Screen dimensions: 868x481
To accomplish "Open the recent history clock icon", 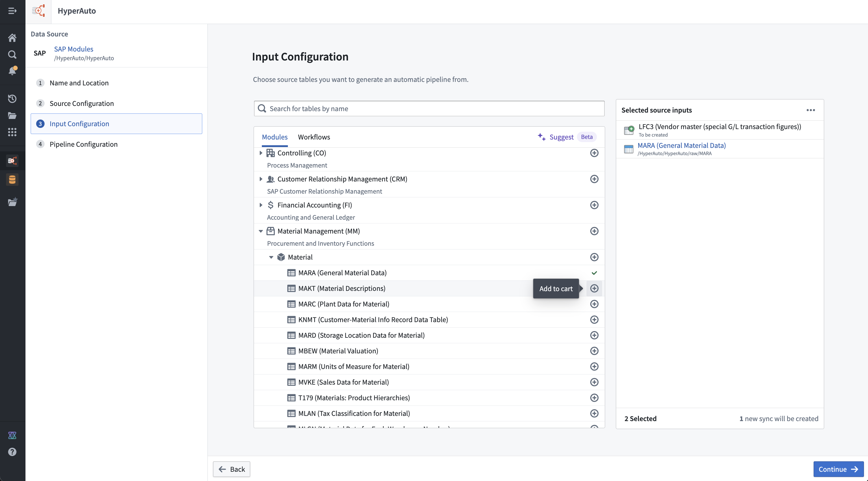I will (x=12, y=98).
